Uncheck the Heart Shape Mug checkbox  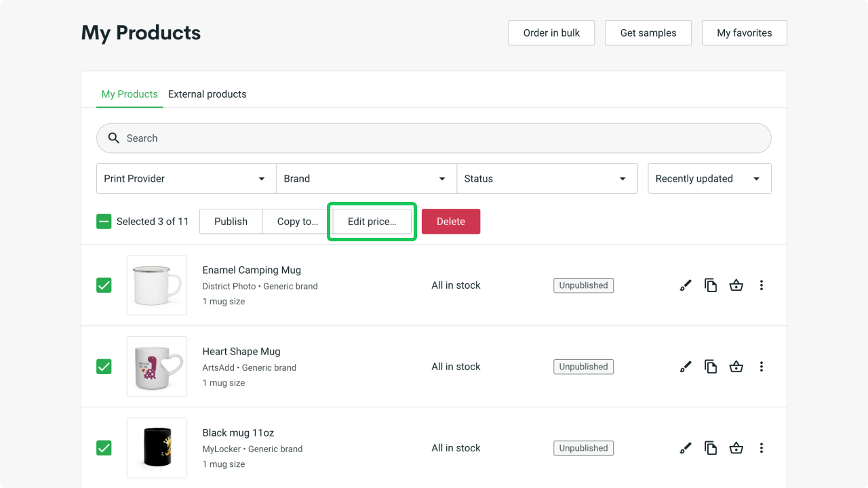104,367
